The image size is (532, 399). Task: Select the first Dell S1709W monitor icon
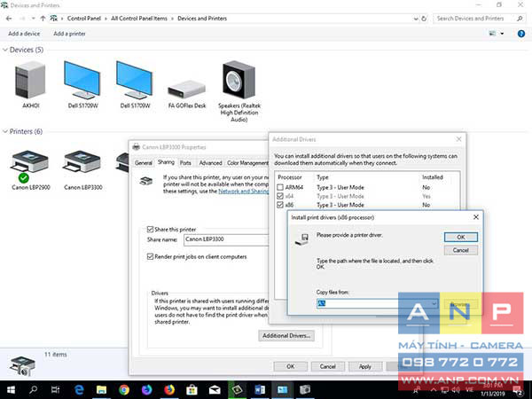(82, 81)
